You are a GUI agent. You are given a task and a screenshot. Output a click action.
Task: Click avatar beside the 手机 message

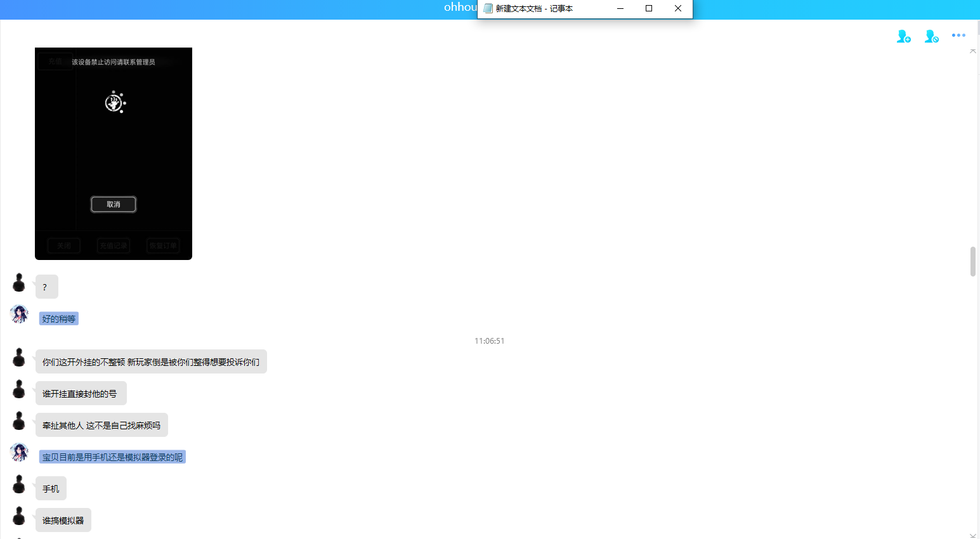[19, 484]
